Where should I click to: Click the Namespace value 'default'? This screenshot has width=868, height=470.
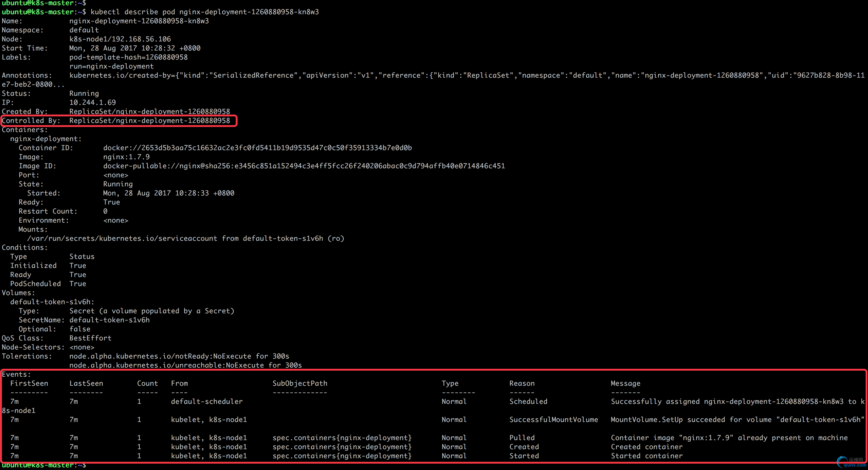click(84, 30)
